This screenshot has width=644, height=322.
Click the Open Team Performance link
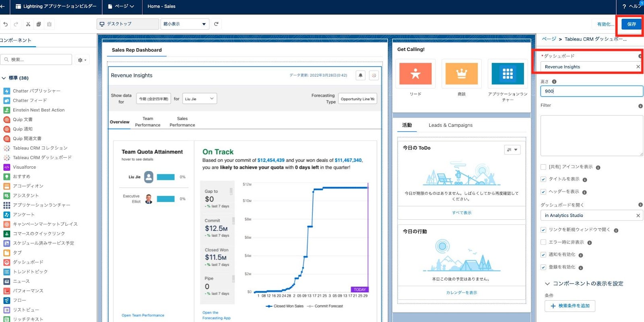coord(143,315)
